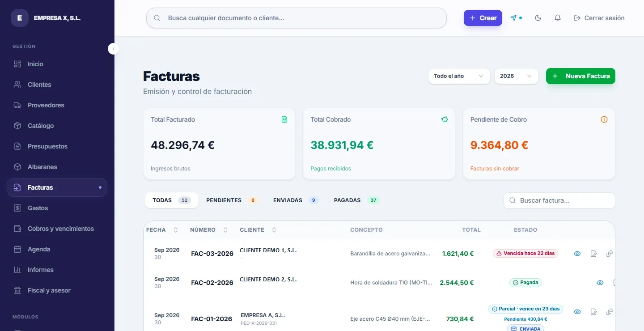Duplicate invoice FAC-03-2026 copy icon
This screenshot has width=644, height=331.
[x=609, y=254]
